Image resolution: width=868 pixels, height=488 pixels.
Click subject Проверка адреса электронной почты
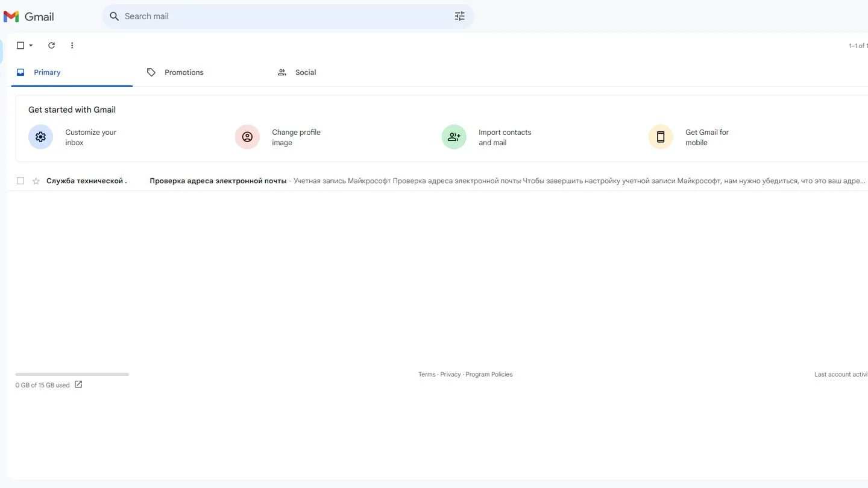pos(218,181)
